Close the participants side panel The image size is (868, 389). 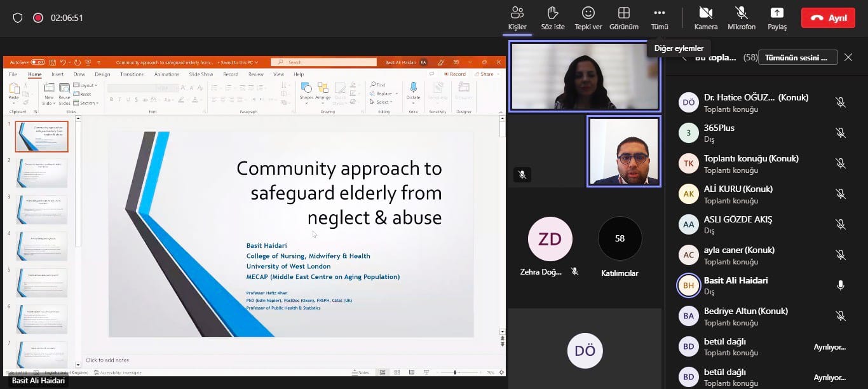[x=848, y=57]
